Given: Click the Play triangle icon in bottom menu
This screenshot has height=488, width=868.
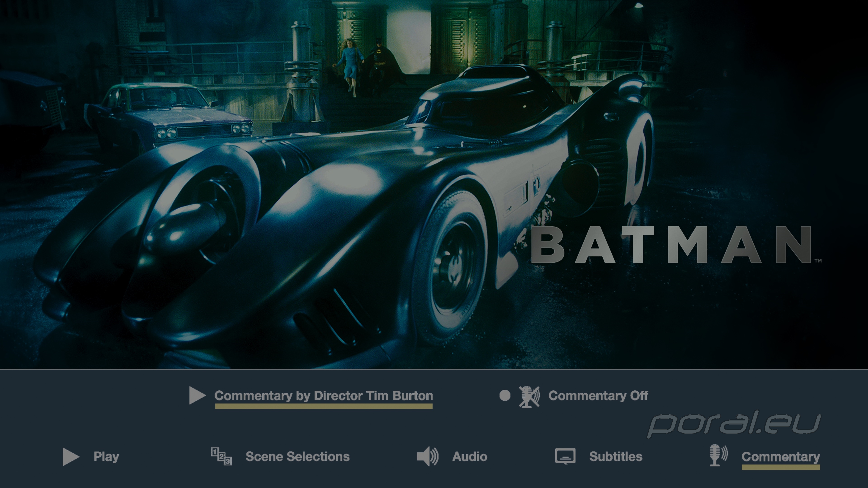Looking at the screenshot, I should click(71, 457).
